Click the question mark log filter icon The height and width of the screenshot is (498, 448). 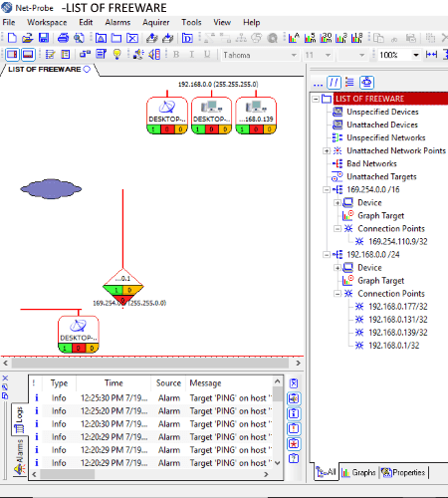pos(294,458)
